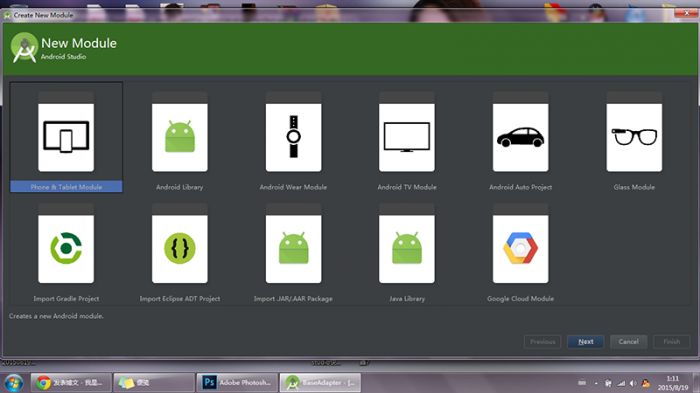The width and height of the screenshot is (700, 393).
Task: Click the 'Import Gradle Project' label text
Action: click(x=66, y=299)
